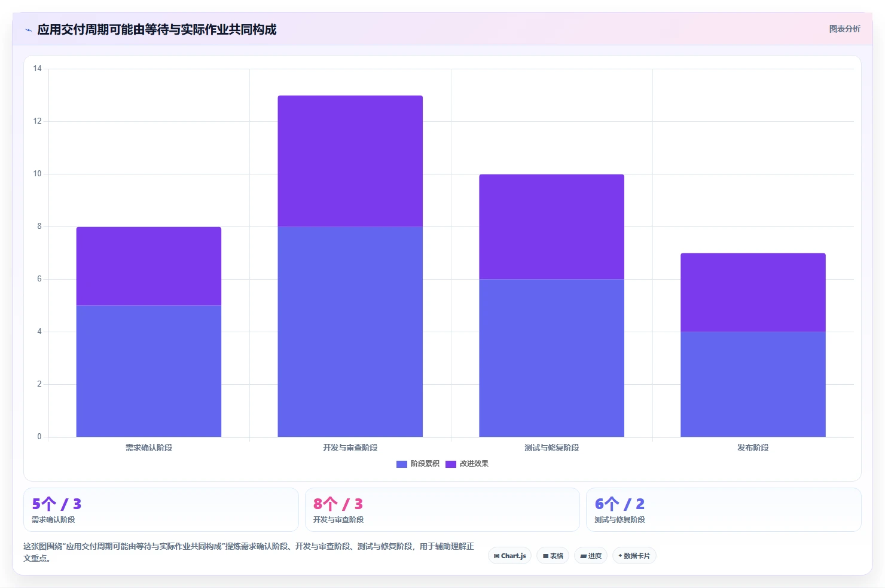Click the 开发与审查阶段 x-axis label
The height and width of the screenshot is (588, 885).
[x=350, y=448]
